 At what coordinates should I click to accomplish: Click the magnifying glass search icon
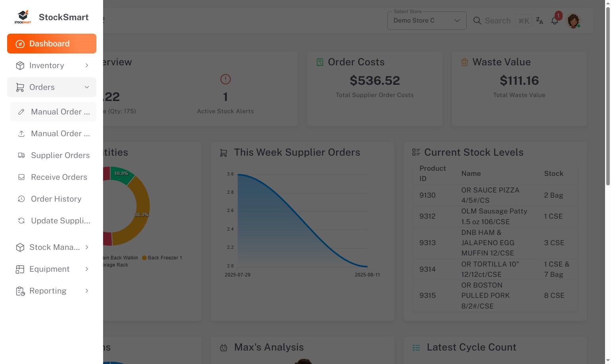click(477, 21)
